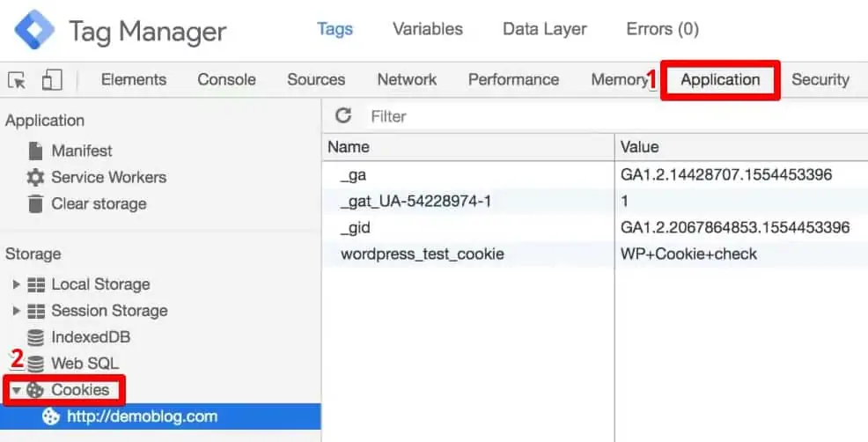Select Service Workers in the sidebar
The image size is (868, 442).
point(108,177)
